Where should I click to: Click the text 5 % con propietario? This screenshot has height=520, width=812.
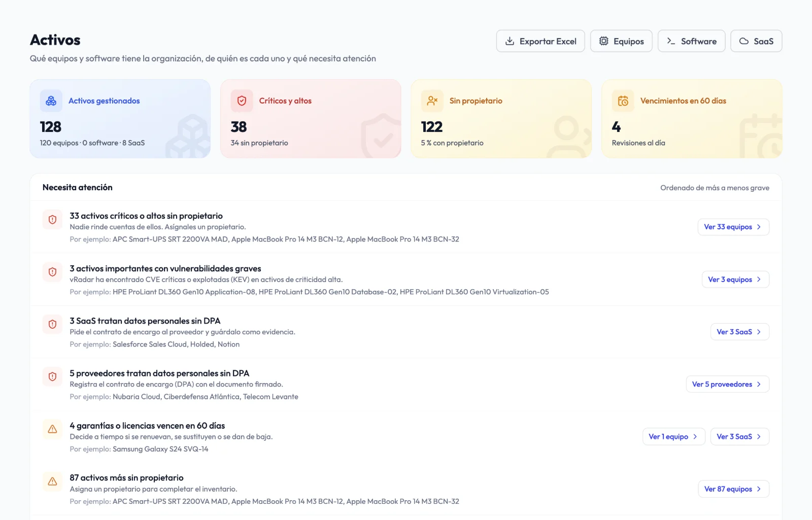point(452,143)
